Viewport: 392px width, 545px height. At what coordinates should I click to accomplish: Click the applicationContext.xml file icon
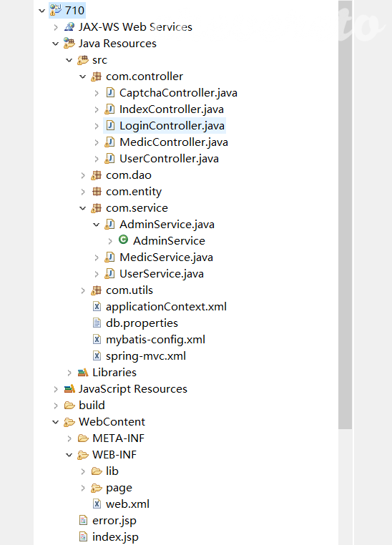tap(97, 307)
